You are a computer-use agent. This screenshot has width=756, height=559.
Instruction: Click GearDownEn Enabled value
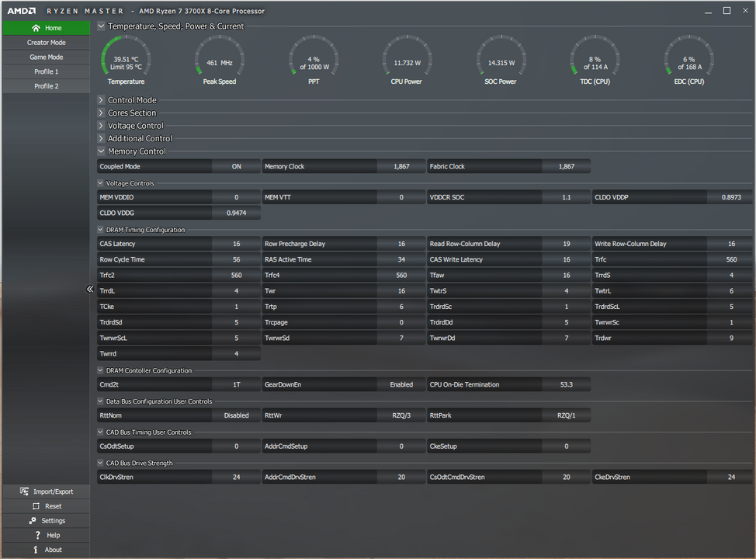[x=401, y=384]
